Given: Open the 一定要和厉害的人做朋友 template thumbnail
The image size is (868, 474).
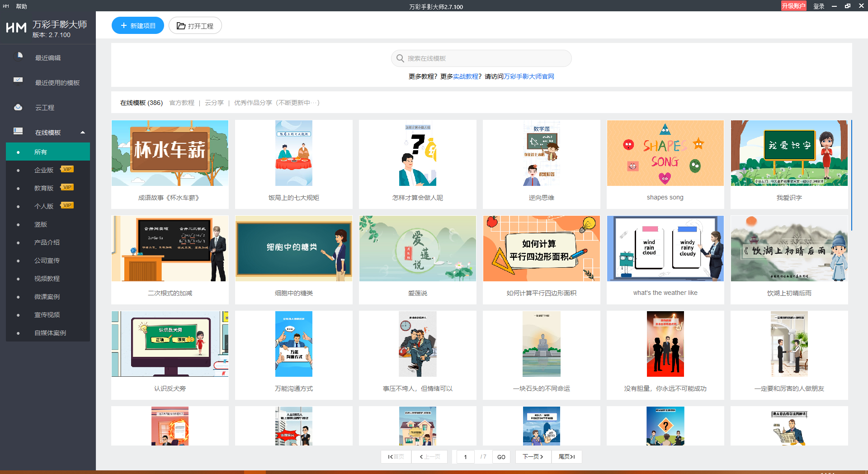Looking at the screenshot, I should [789, 344].
